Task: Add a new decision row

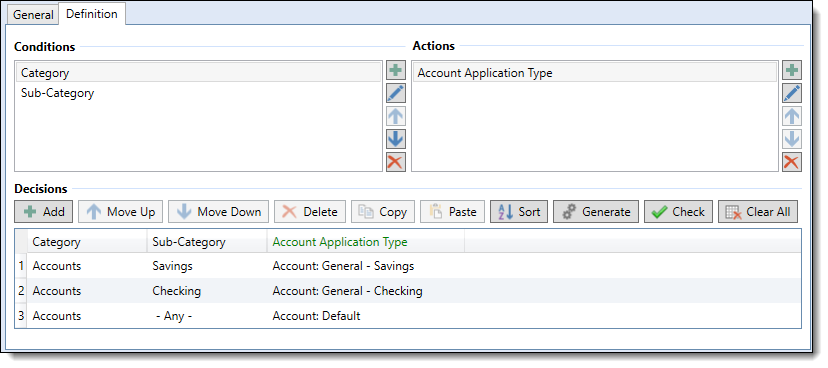Action: pyautogui.click(x=44, y=212)
